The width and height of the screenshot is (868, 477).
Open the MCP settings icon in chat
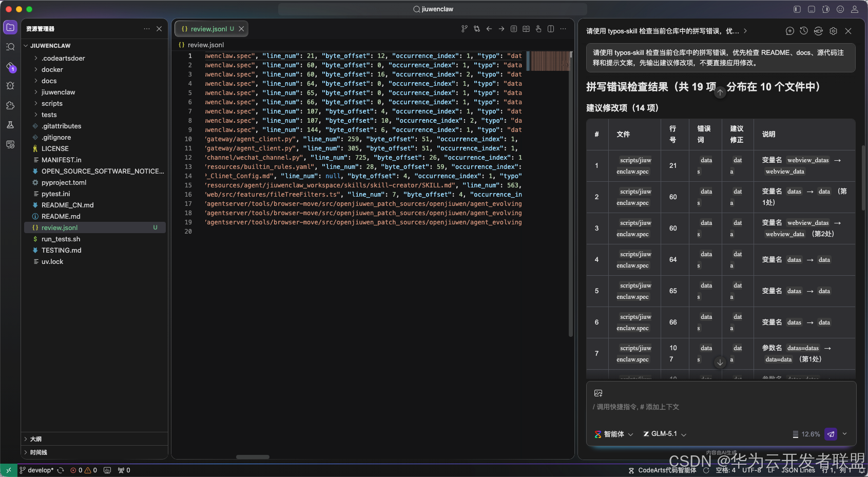[819, 31]
